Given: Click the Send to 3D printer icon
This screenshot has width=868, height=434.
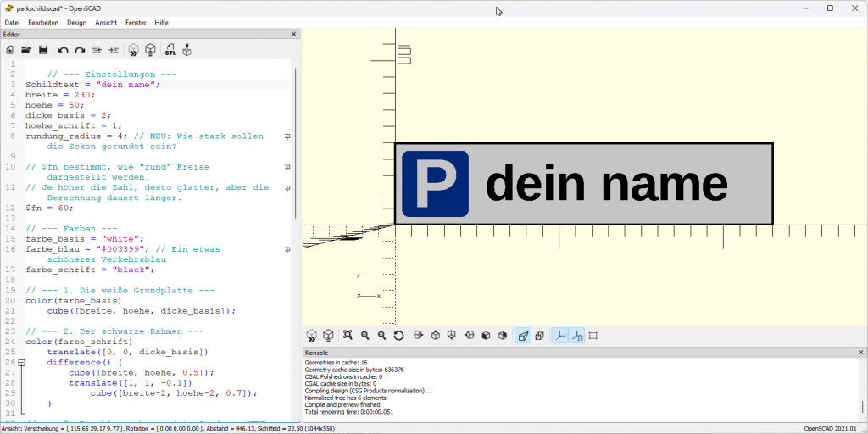Looking at the screenshot, I should click(x=186, y=51).
